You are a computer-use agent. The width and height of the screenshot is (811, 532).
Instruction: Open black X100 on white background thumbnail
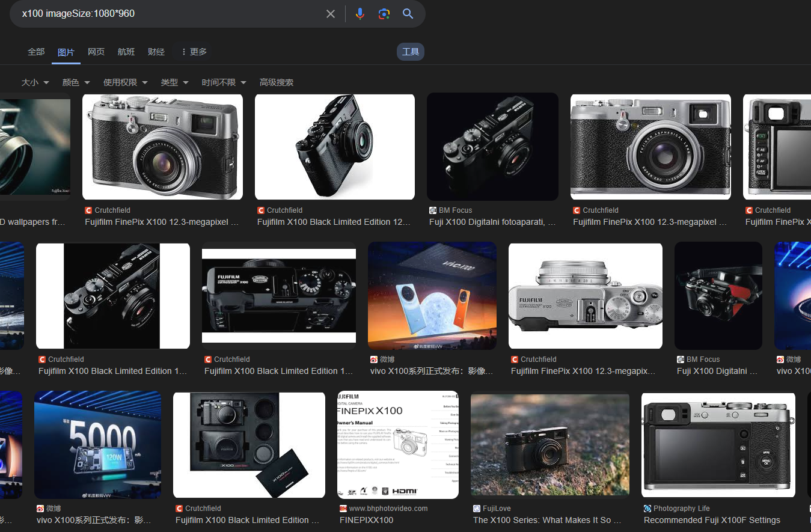tap(335, 147)
